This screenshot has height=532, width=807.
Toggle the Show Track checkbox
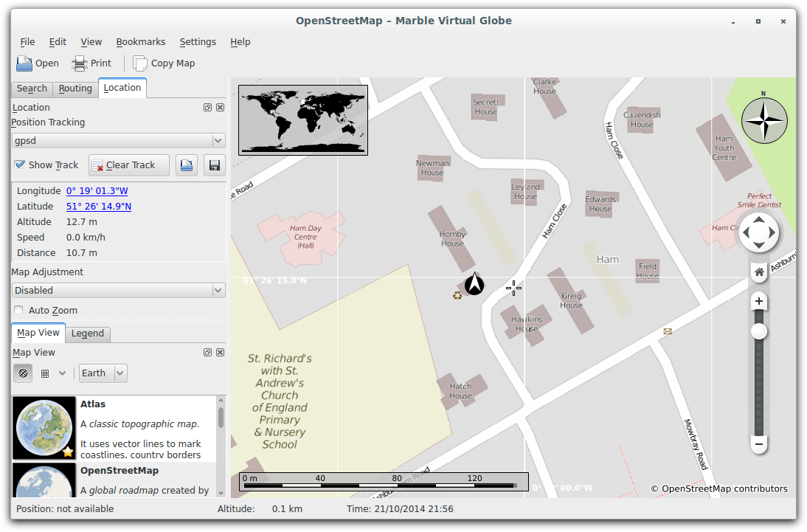click(x=46, y=165)
